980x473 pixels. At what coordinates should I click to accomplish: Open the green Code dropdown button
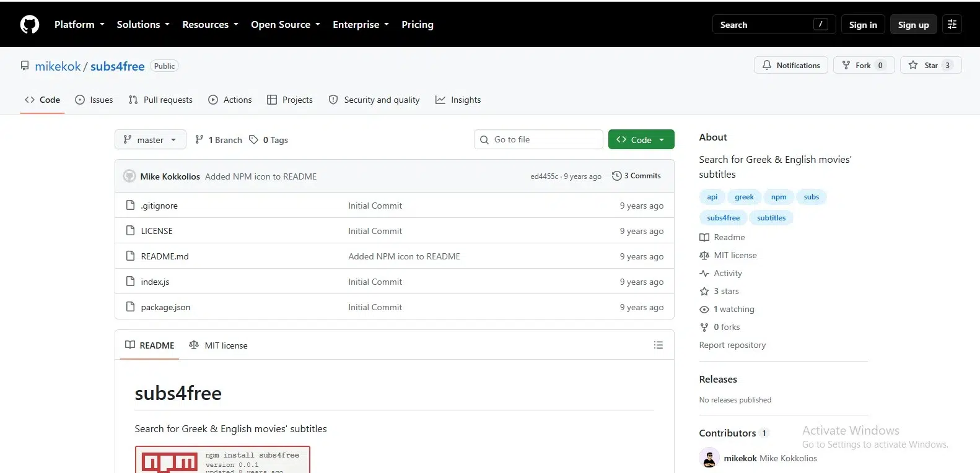tap(641, 139)
